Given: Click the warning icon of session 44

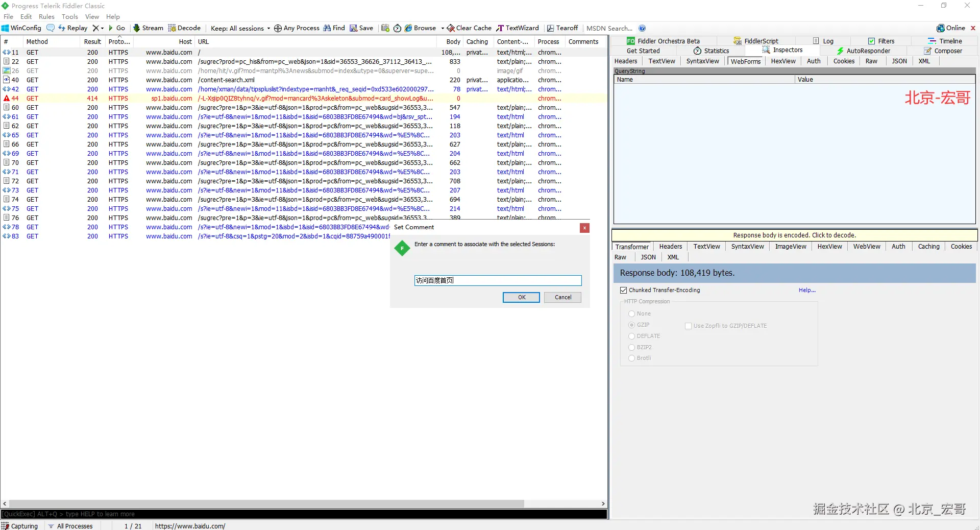Looking at the screenshot, I should click(7, 99).
